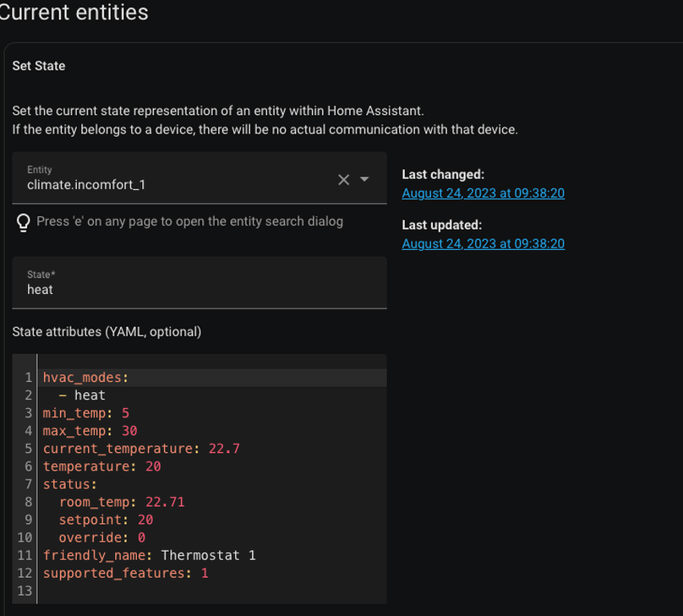Clear the climate.incomfort_1 entity selection
The height and width of the screenshot is (616, 683).
pyautogui.click(x=343, y=179)
